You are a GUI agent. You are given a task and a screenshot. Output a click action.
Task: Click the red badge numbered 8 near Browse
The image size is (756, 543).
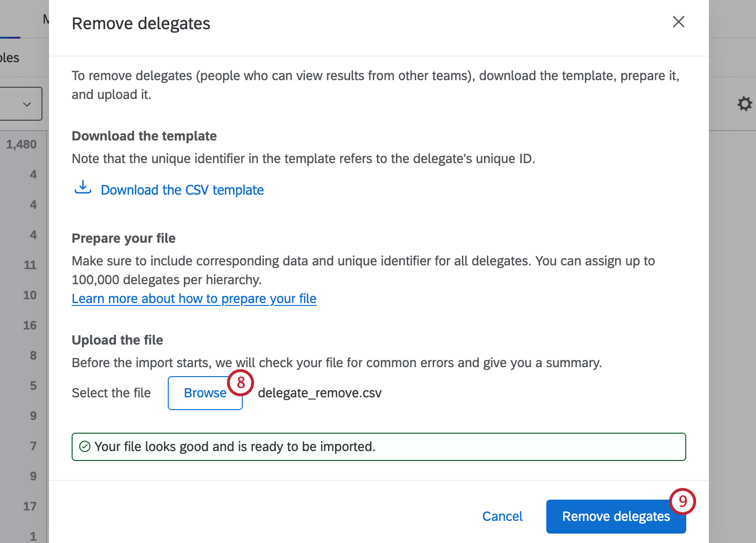click(240, 383)
